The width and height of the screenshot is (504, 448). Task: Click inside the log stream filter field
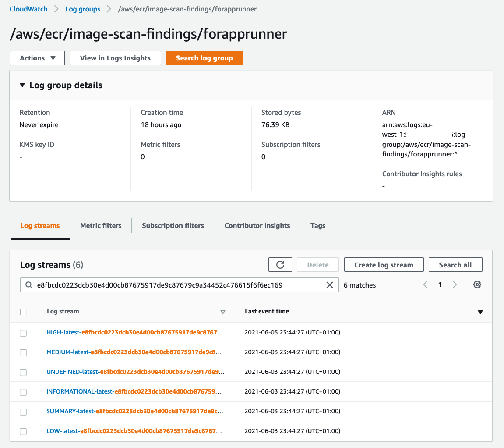tap(180, 285)
